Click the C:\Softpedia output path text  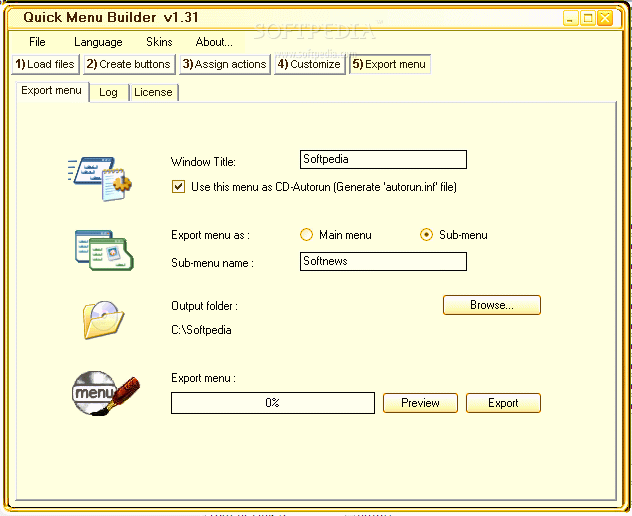(x=202, y=330)
